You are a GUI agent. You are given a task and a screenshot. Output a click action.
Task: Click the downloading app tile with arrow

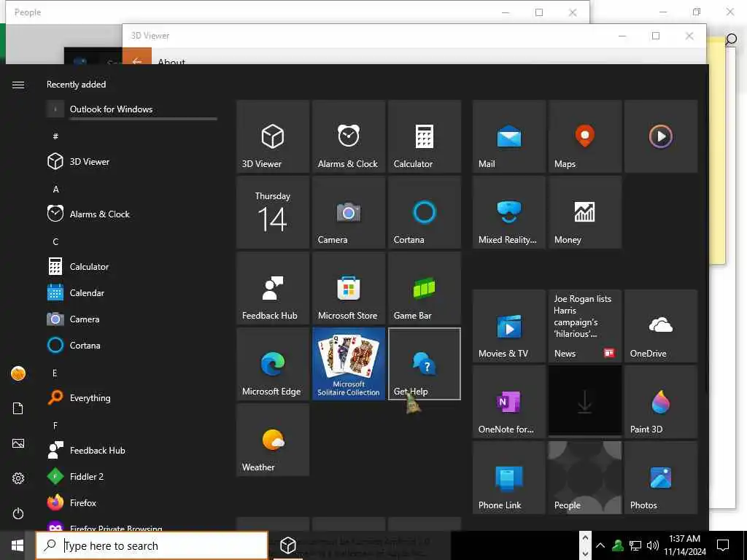tap(584, 402)
